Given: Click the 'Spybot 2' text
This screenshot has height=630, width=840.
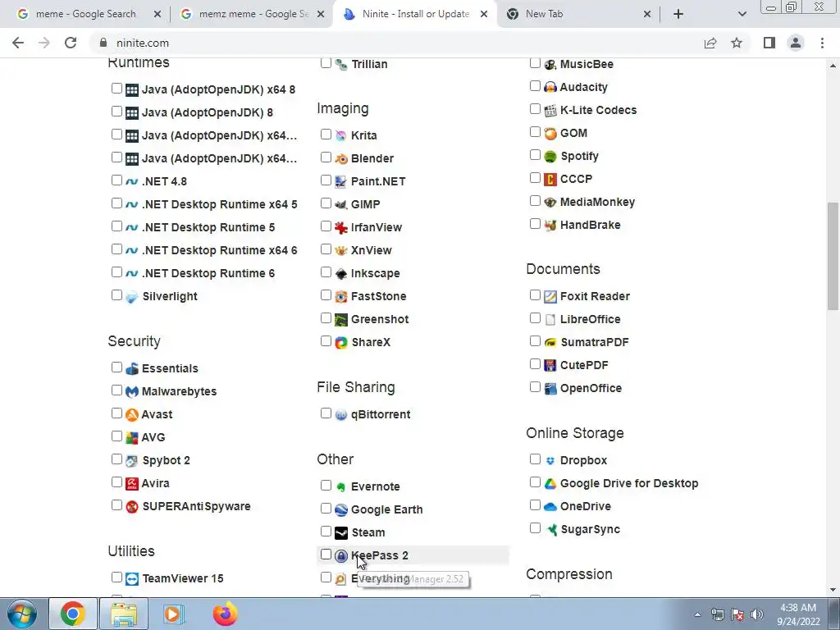Looking at the screenshot, I should (x=166, y=461).
